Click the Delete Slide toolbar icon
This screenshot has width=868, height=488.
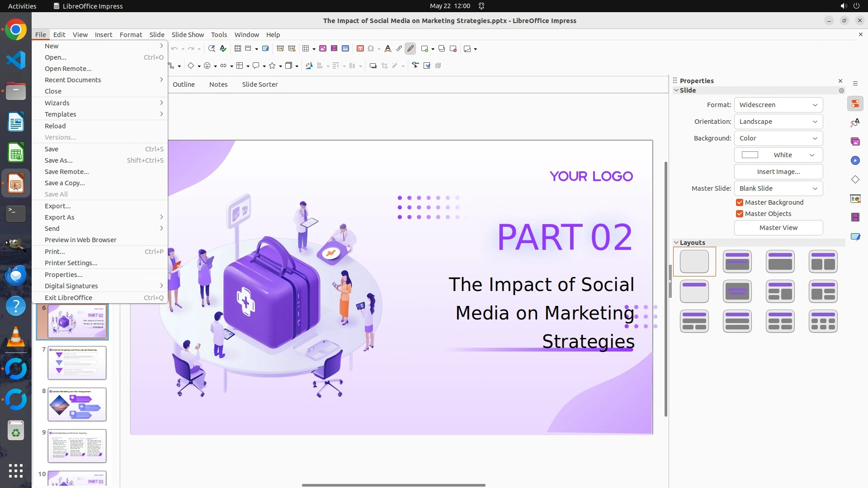[453, 49]
